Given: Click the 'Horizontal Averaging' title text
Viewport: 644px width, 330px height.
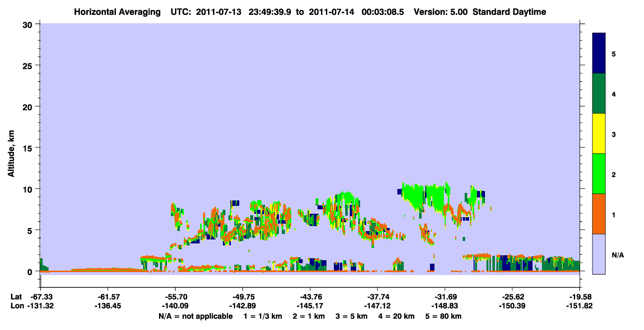Looking at the screenshot, I should point(116,12).
